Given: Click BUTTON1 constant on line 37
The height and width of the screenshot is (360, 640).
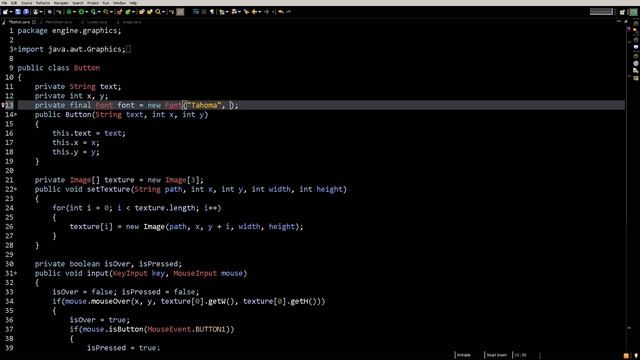Looking at the screenshot, I should pos(211,329).
